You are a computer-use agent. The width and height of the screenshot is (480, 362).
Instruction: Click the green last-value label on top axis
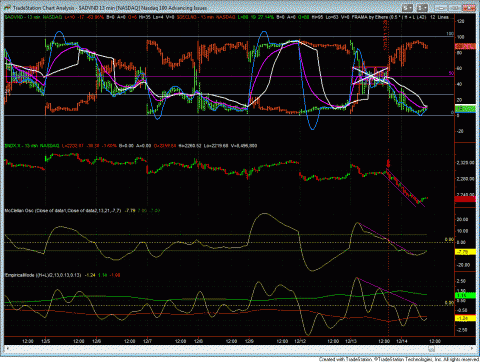[x=465, y=108]
